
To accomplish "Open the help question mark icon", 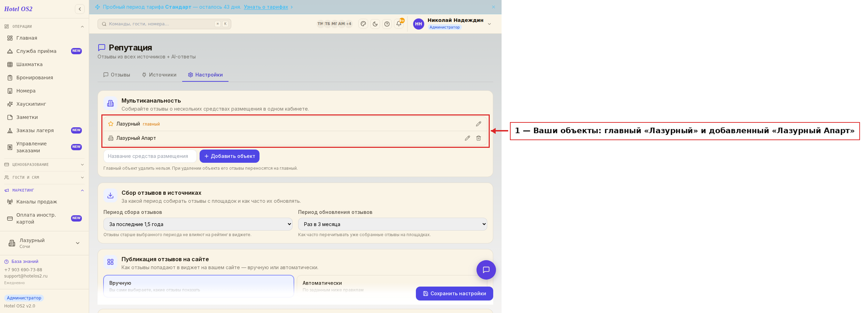I will [x=387, y=24].
